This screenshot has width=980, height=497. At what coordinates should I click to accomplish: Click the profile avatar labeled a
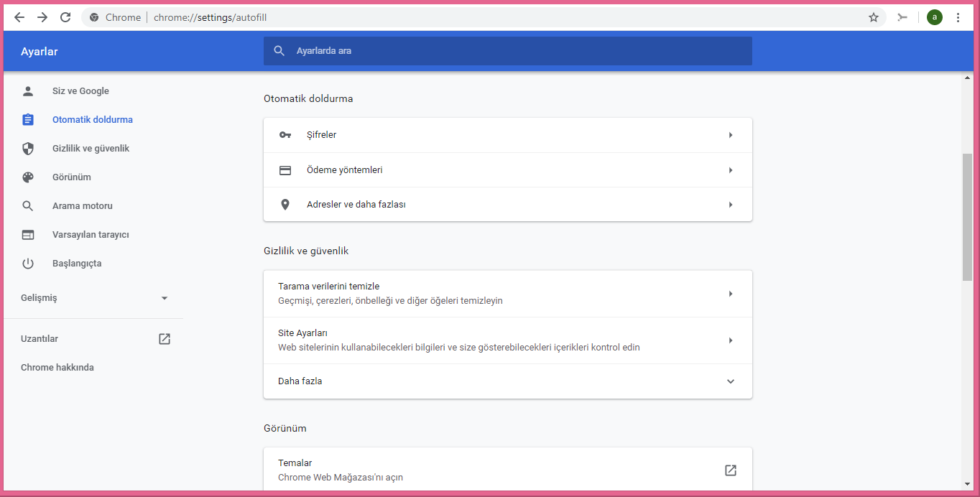coord(934,17)
